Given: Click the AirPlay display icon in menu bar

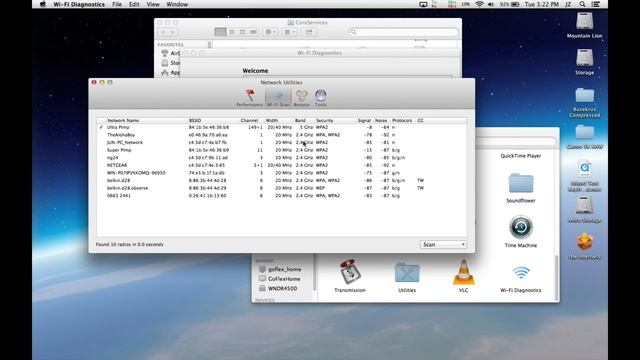Looking at the screenshot, I should [423, 4].
